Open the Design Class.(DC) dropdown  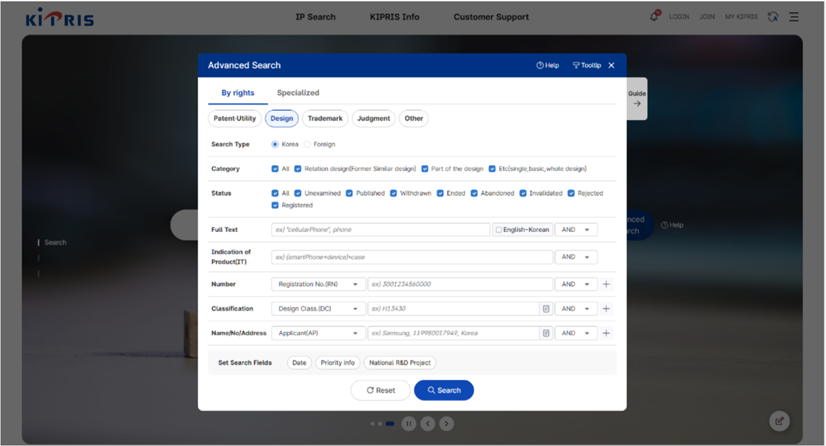click(x=317, y=309)
